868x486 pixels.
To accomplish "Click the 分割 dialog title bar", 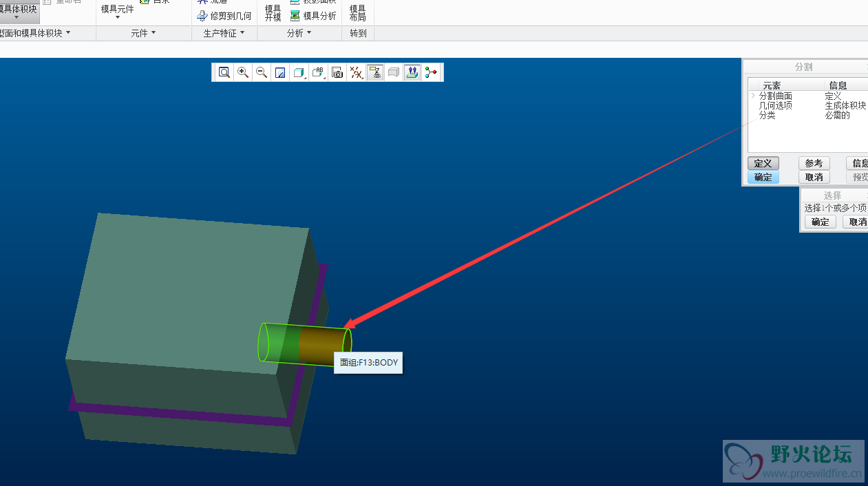I will [x=804, y=67].
